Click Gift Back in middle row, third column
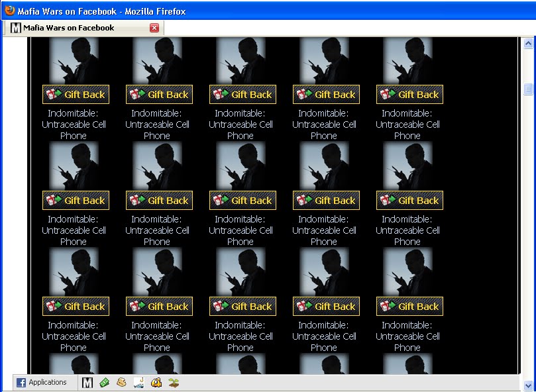The image size is (536, 392). 242,200
